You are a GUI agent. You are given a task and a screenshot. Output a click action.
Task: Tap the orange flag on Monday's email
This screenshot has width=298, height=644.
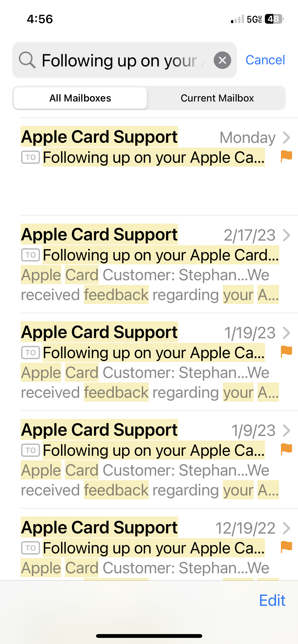tap(286, 156)
